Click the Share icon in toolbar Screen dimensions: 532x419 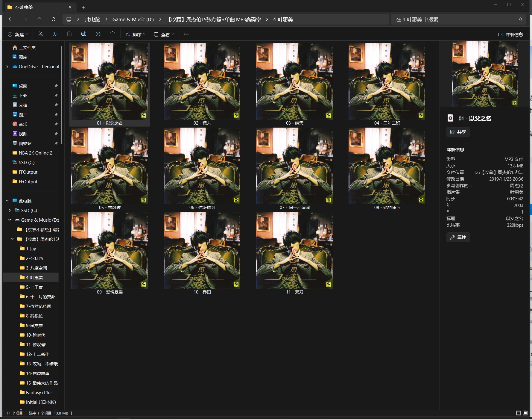tap(98, 34)
